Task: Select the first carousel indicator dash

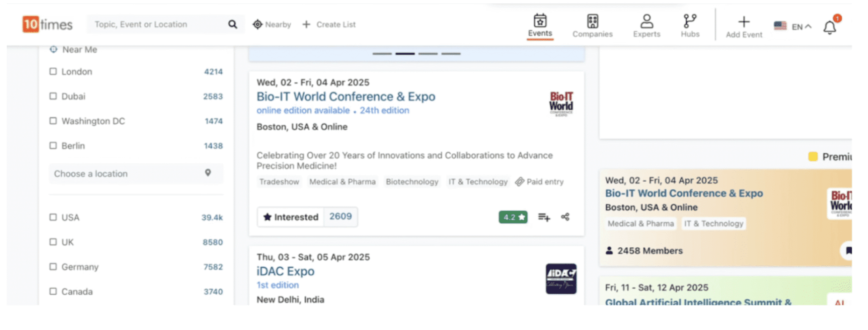Action: point(382,53)
